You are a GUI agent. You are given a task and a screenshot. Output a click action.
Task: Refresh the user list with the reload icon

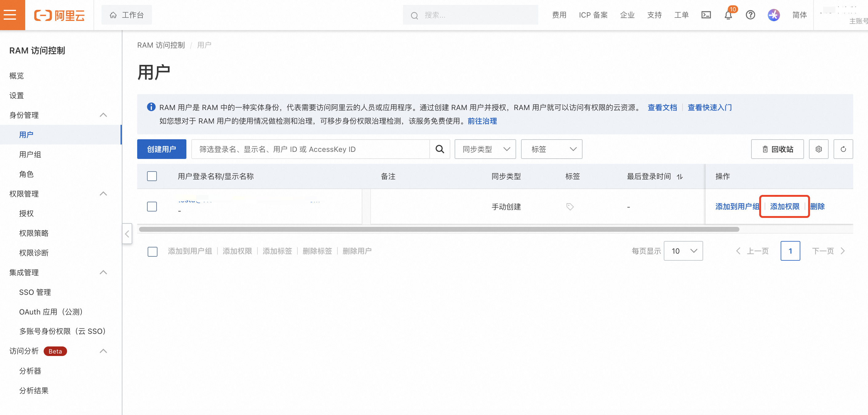(x=843, y=149)
